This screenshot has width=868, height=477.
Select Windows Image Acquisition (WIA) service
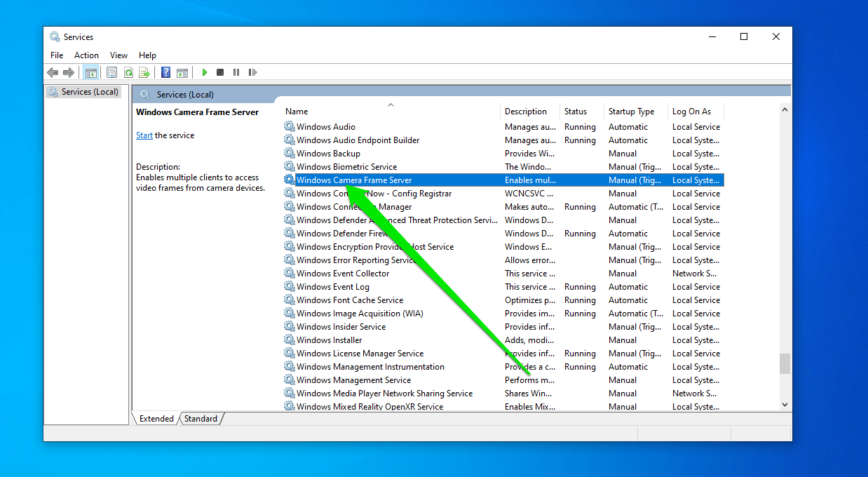click(360, 314)
